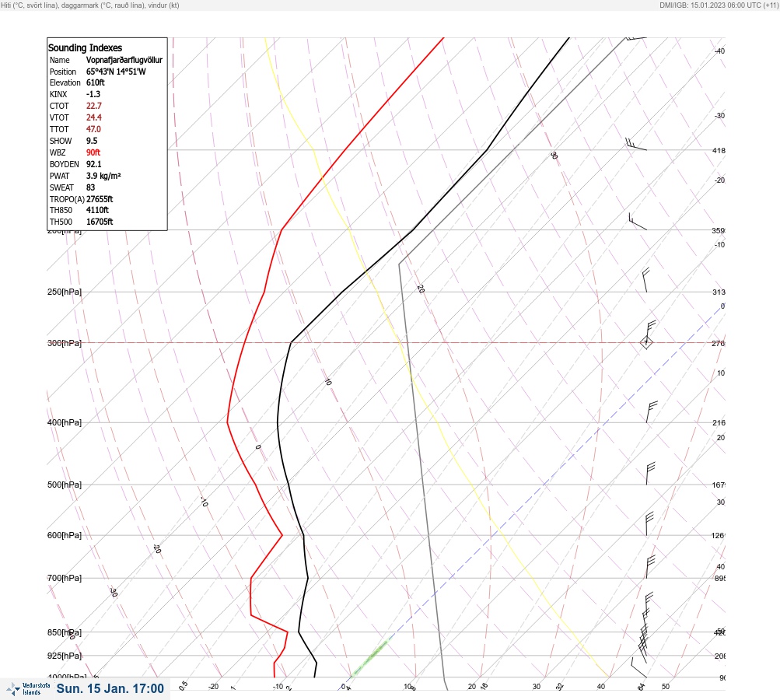Viewport: 780px width, 700px height.
Task: Click the 'Sun. 15 Jan. 17:00' date label
Action: [x=110, y=688]
